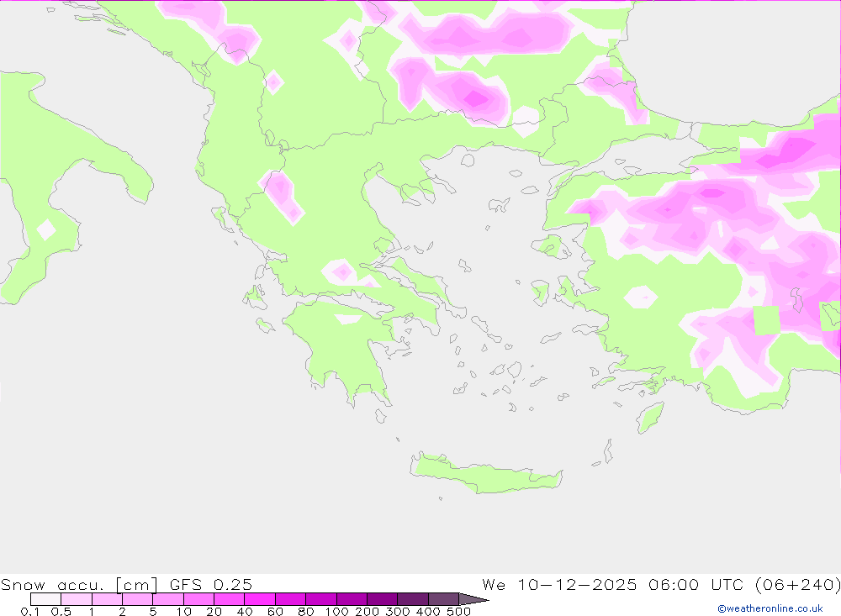The image size is (841, 616).
Task: Open the weatheronline.co.uk copyright link
Action: pos(770,608)
